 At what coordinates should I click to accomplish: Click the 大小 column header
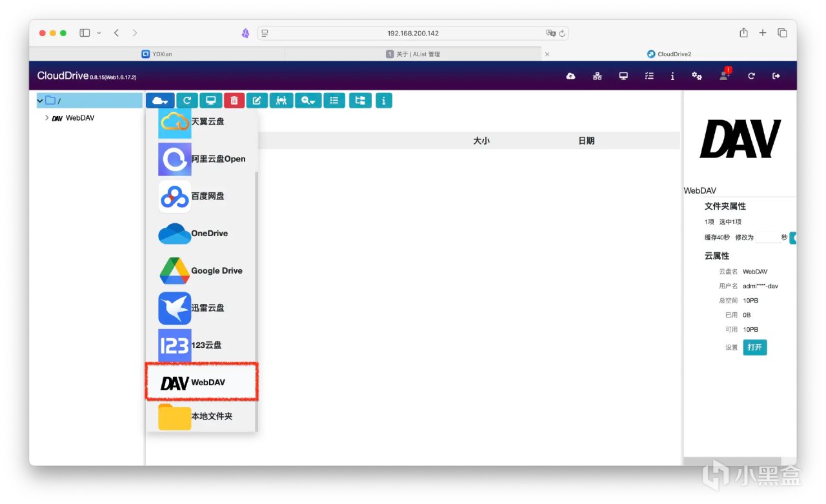[481, 141]
